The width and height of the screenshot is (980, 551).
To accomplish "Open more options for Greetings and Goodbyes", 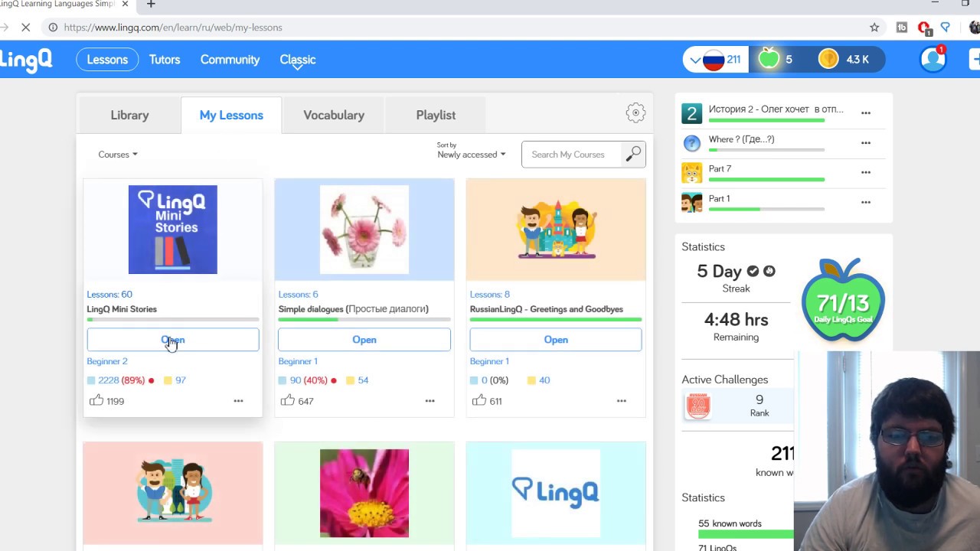I will pos(621,400).
